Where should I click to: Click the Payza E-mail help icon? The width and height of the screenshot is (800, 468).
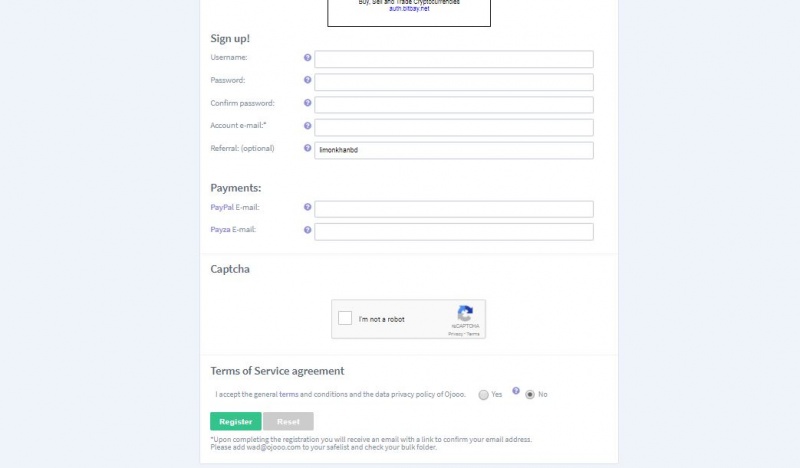click(x=308, y=229)
